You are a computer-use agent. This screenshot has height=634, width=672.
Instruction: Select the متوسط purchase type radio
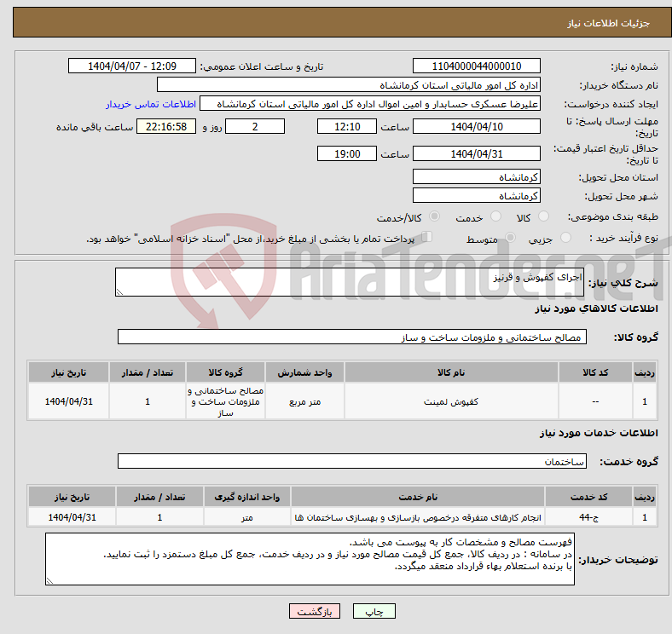(511, 237)
